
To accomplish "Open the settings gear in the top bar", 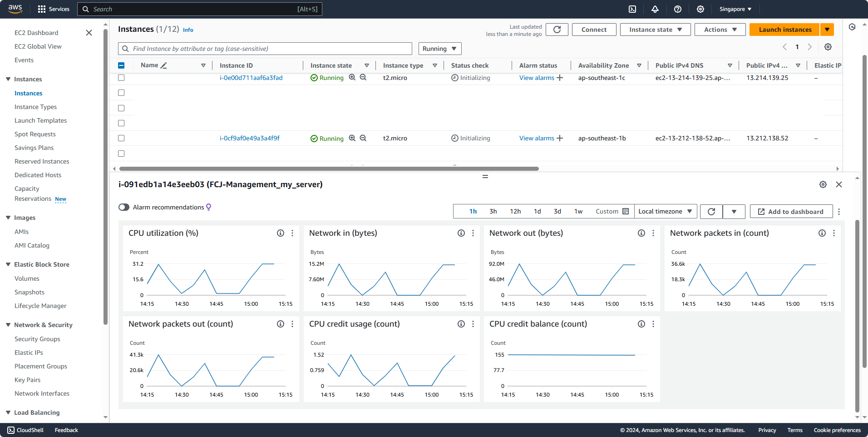I will click(x=700, y=9).
